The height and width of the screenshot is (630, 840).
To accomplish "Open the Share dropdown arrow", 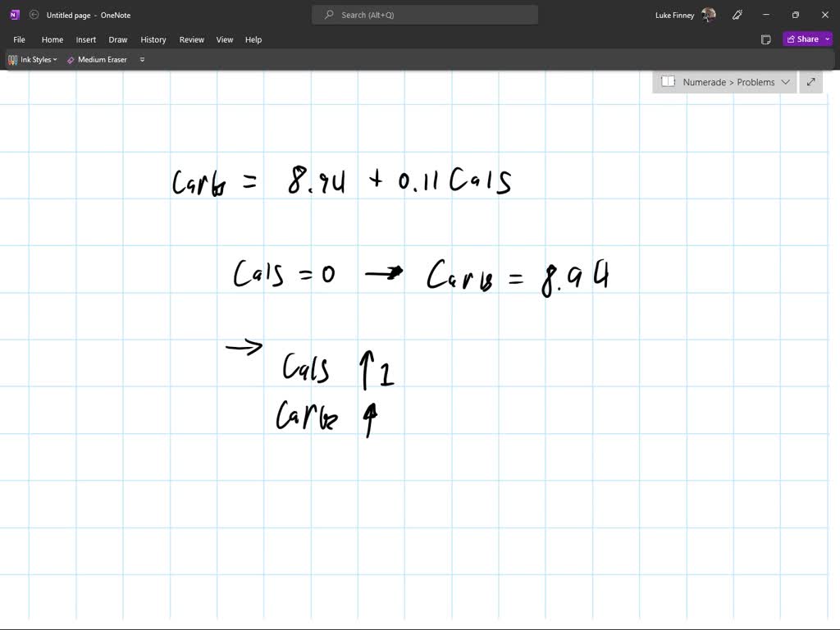I will point(828,39).
